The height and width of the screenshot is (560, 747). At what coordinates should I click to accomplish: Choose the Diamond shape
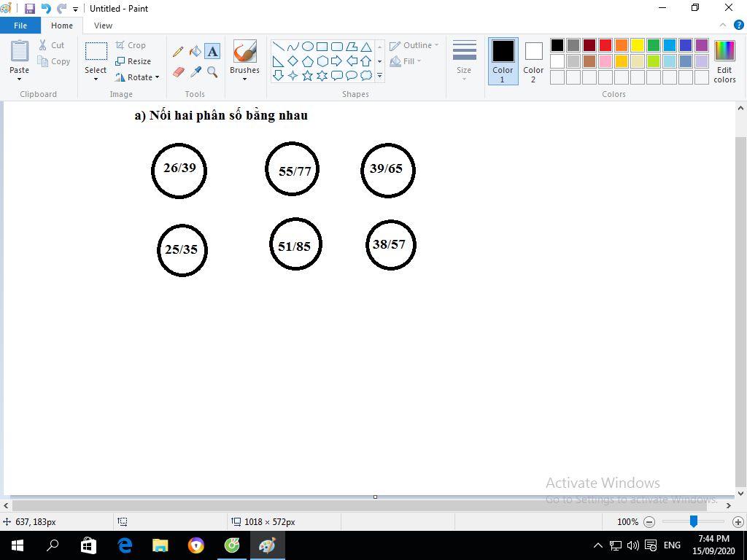click(293, 61)
